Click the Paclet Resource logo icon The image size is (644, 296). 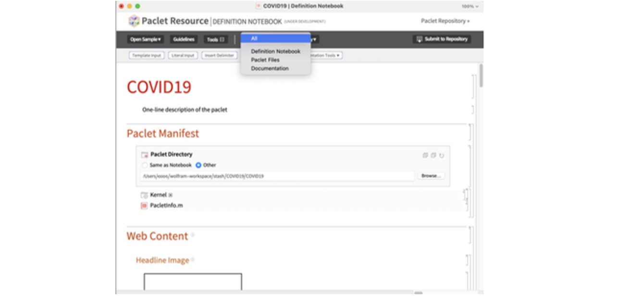click(x=134, y=21)
